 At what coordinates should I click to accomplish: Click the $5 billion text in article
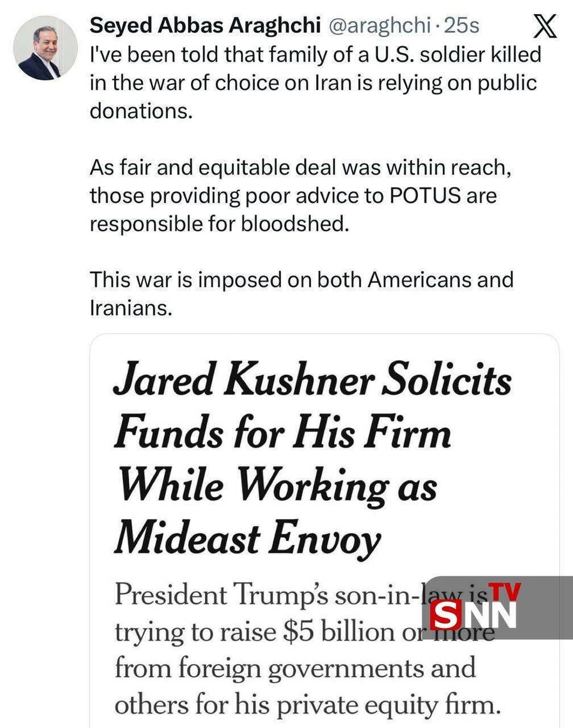click(339, 632)
